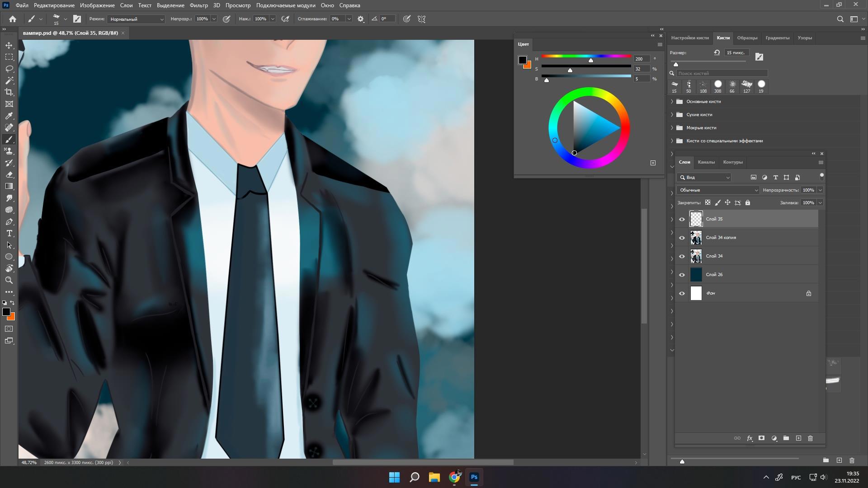Open the Фильтр menu
Image resolution: width=868 pixels, height=488 pixels.
point(198,5)
